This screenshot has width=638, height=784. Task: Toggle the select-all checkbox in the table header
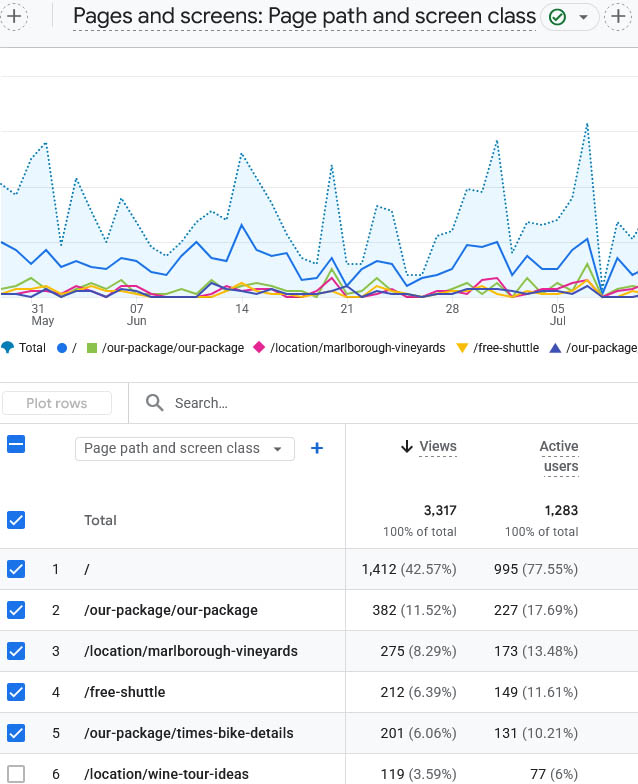[x=16, y=444]
